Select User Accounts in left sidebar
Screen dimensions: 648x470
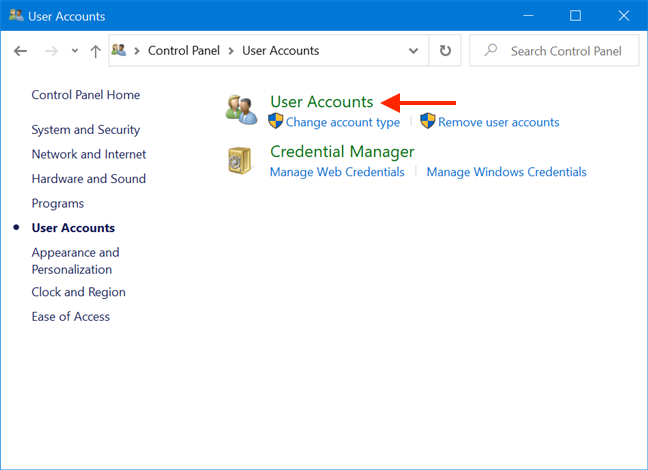tap(73, 228)
